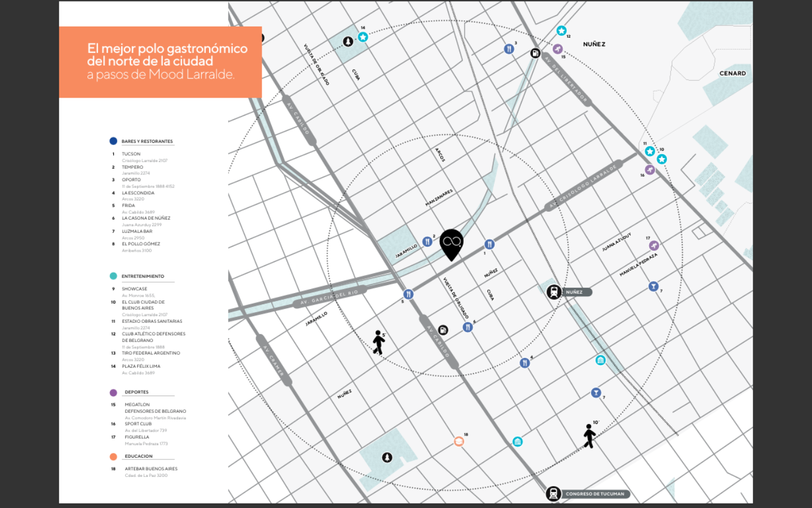The width and height of the screenshot is (812, 508).
Task: Click the Nuñez train station icon
Action: (x=554, y=292)
